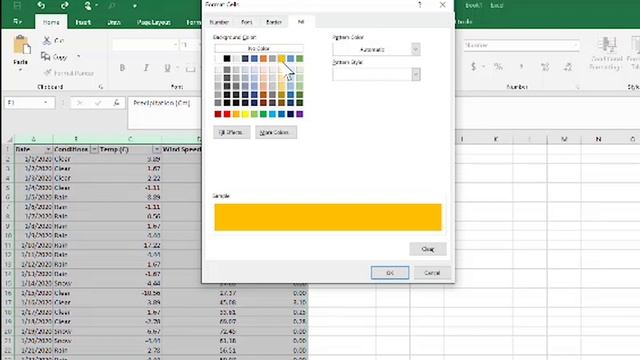Switch to the Draw ribbon tab

[x=114, y=22]
